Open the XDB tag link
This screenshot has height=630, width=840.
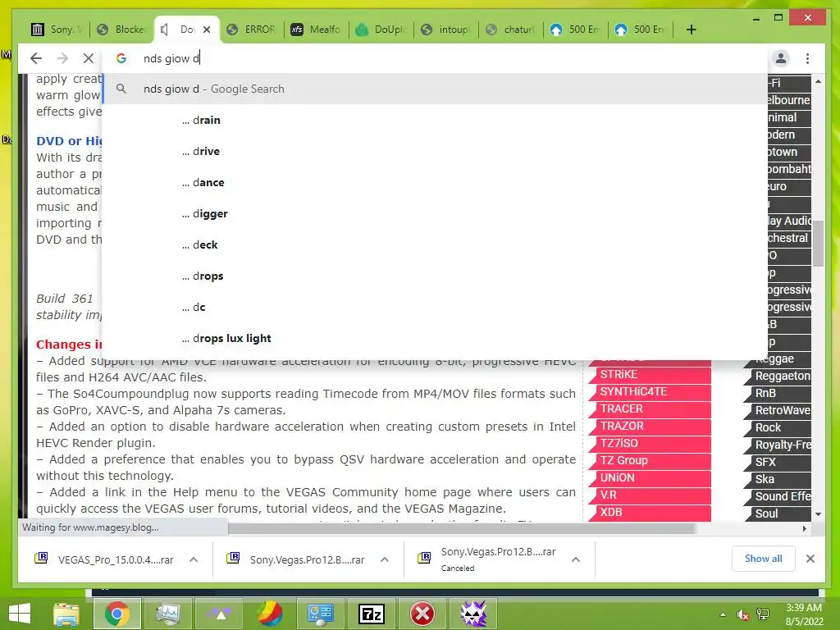tap(650, 512)
